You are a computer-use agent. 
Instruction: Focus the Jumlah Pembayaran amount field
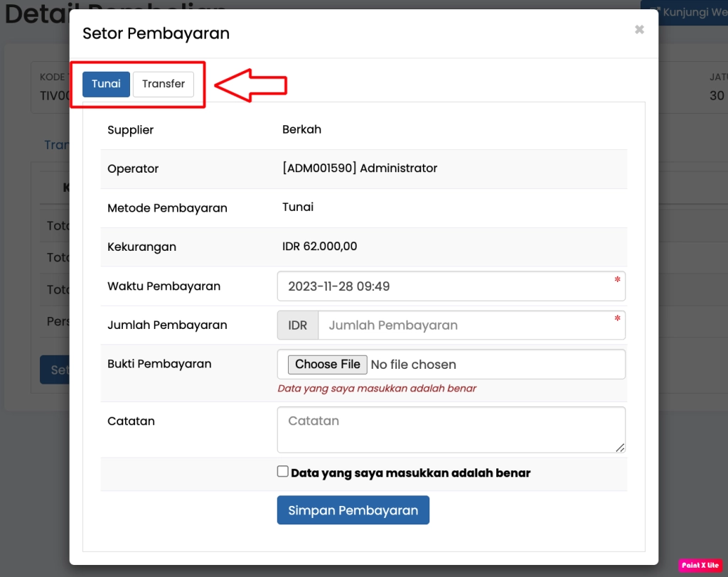tap(471, 325)
